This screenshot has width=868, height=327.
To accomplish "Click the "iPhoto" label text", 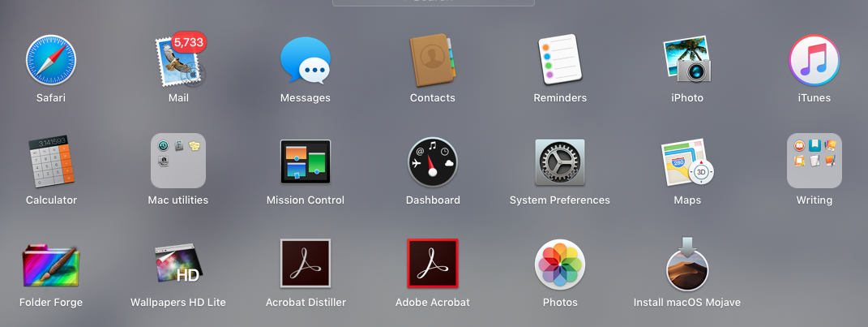I will [687, 98].
